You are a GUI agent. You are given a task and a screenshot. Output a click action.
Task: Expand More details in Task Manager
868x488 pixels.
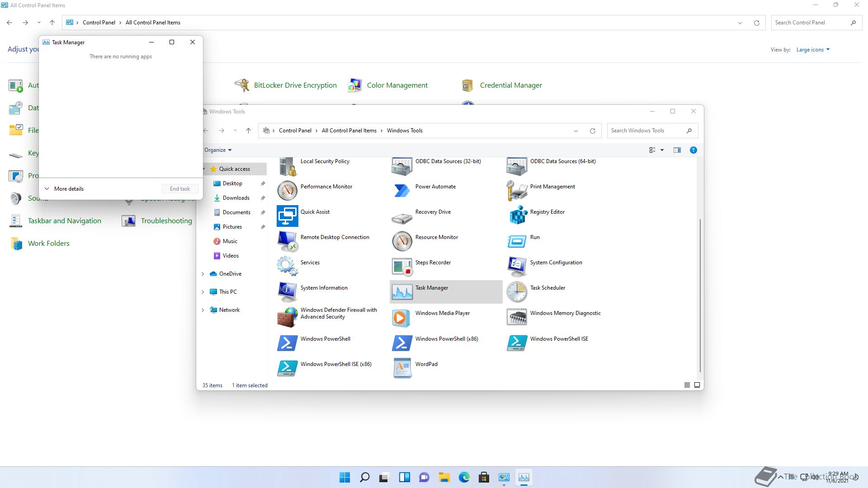(64, 189)
